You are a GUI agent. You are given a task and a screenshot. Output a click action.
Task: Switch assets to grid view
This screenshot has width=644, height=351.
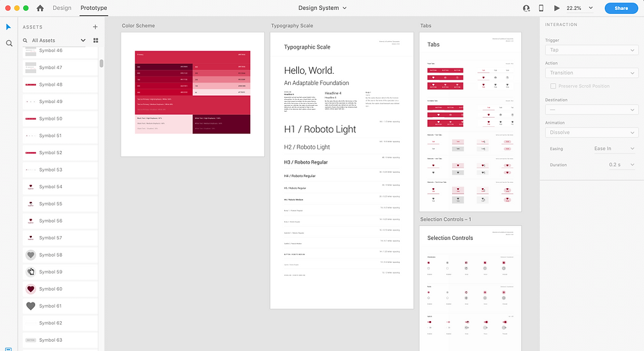click(96, 41)
